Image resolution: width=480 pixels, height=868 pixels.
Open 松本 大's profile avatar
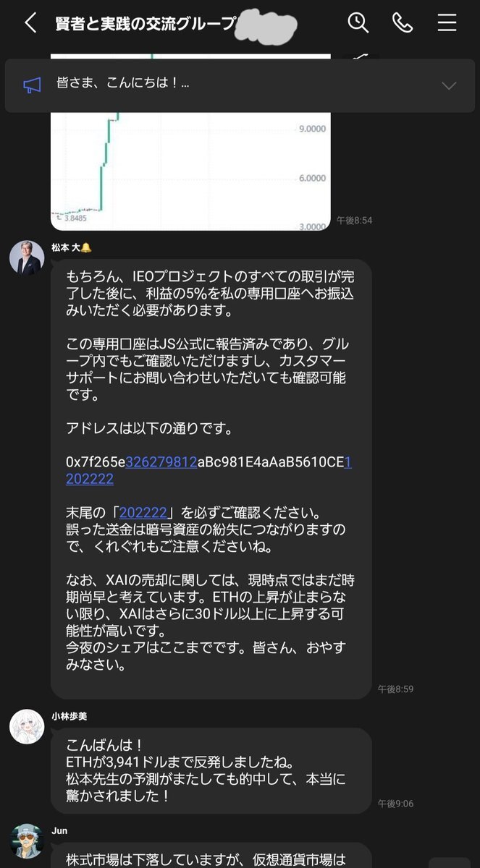27,258
